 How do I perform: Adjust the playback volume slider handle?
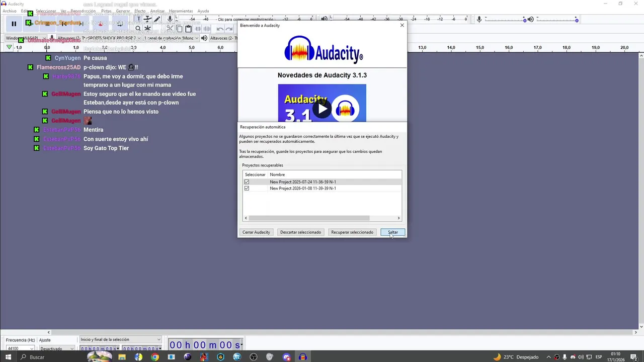[x=577, y=20]
